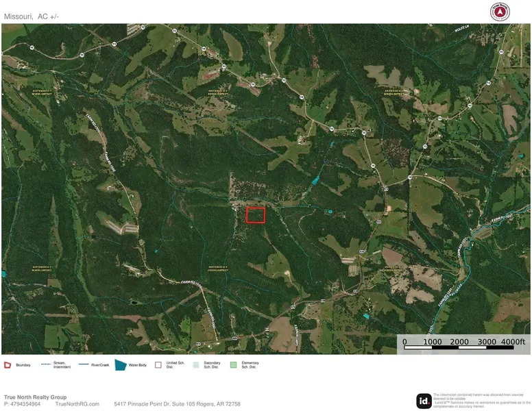Click the Unified Sch. Dist. legend box
This screenshot has height=411, width=532.
(x=158, y=365)
